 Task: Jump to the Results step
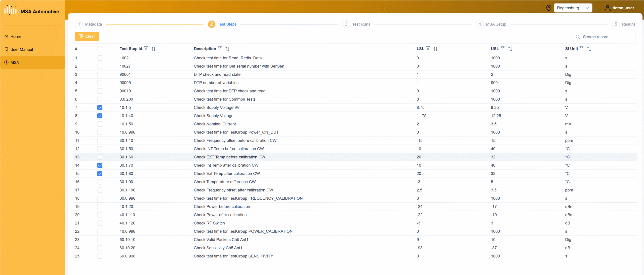624,24
